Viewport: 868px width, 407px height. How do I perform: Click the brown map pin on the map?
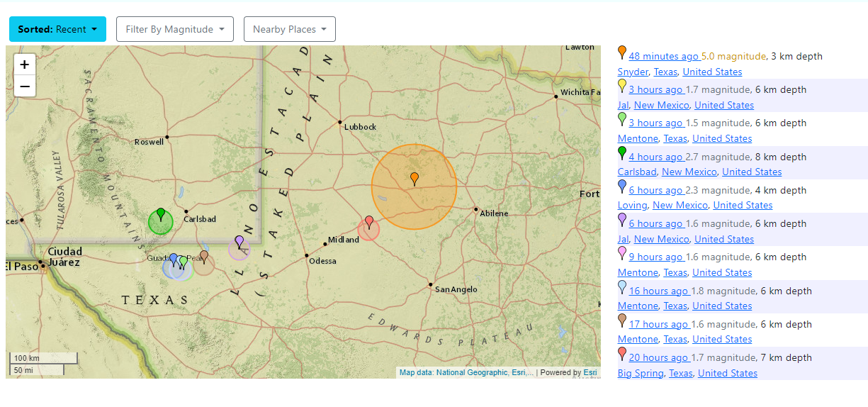pyautogui.click(x=204, y=256)
